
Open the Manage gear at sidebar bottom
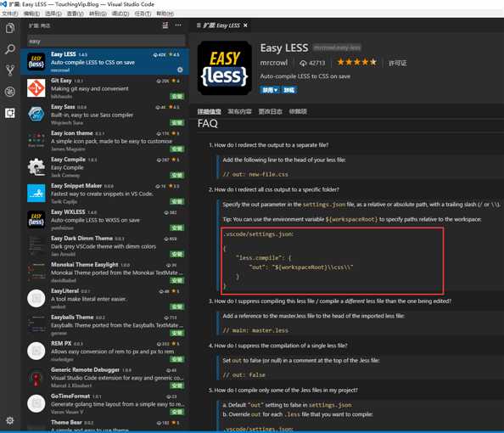(10, 420)
